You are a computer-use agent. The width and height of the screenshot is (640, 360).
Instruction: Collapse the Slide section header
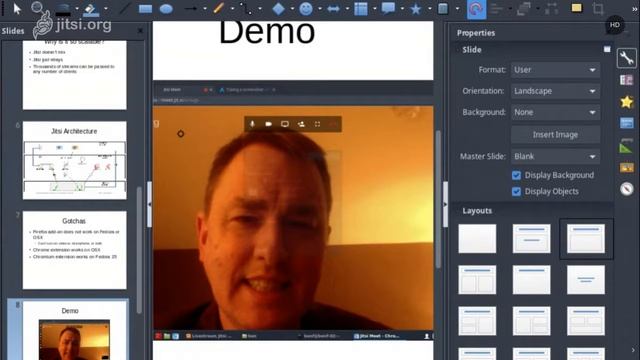coord(471,50)
